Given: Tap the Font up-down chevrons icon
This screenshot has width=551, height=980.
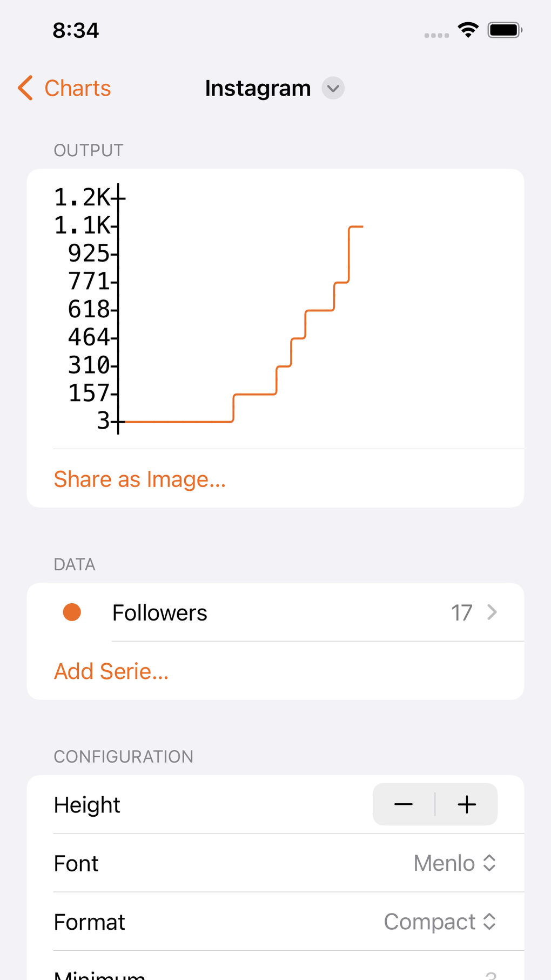Looking at the screenshot, I should [x=489, y=863].
